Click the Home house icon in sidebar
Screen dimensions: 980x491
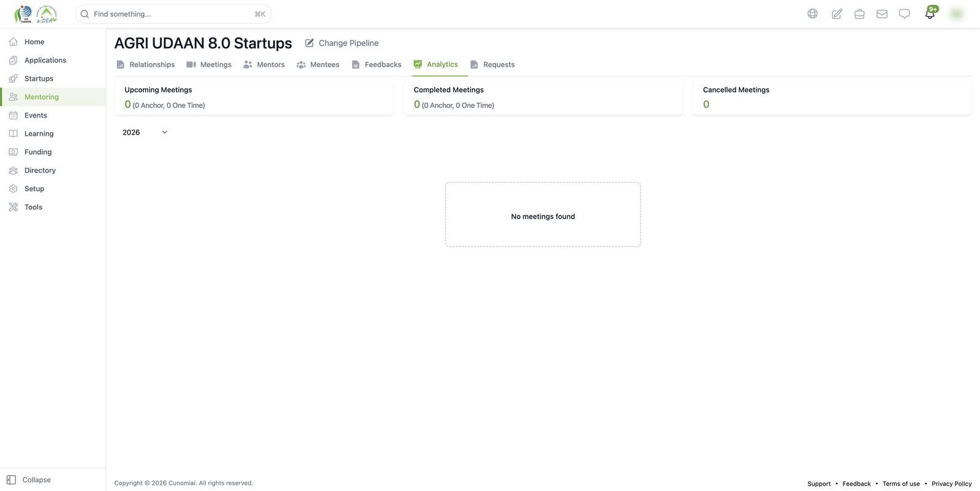coord(13,42)
